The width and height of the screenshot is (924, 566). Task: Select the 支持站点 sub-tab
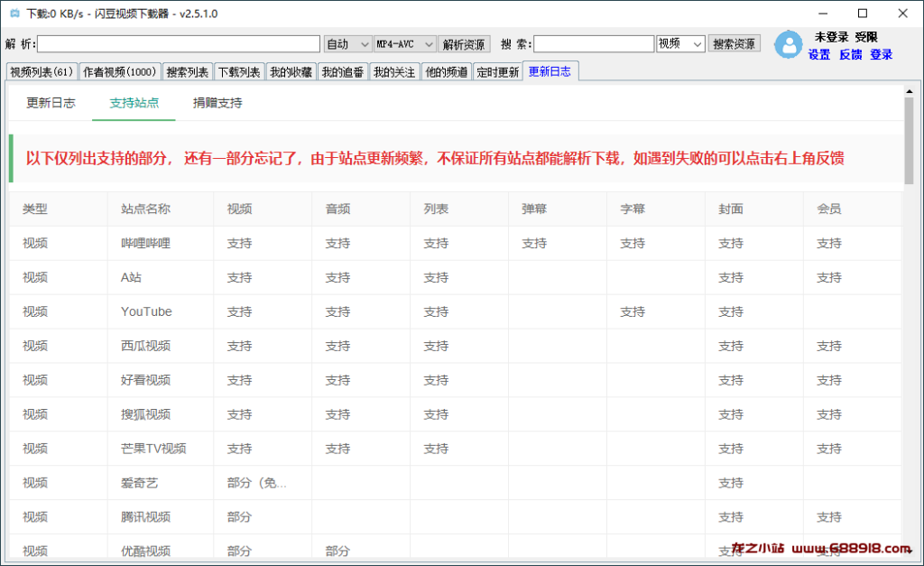point(134,103)
